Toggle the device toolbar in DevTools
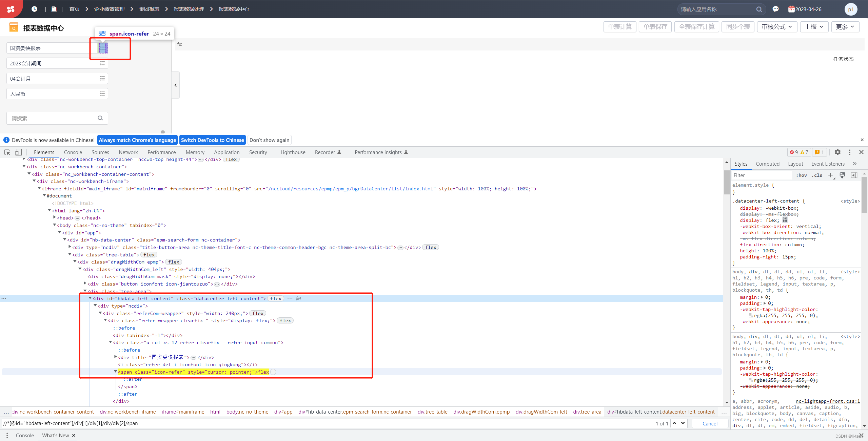Viewport: 868px width, 441px height. coord(18,152)
